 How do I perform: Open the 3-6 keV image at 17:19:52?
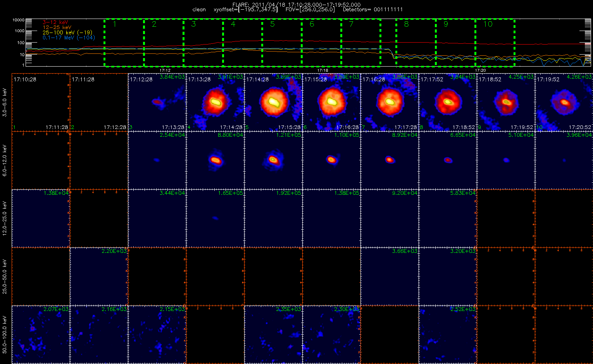click(x=564, y=102)
